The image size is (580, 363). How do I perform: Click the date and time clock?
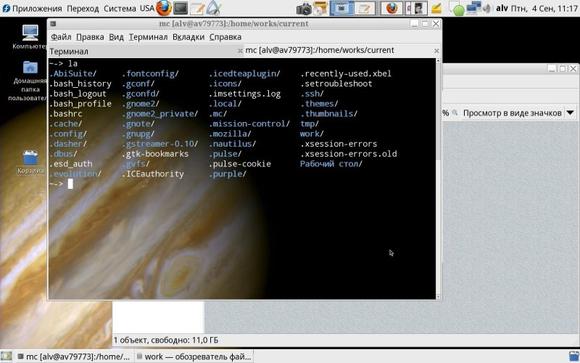click(x=544, y=8)
